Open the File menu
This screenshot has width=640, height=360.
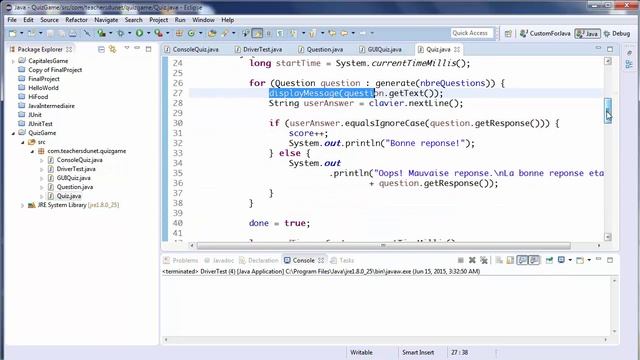[12, 20]
